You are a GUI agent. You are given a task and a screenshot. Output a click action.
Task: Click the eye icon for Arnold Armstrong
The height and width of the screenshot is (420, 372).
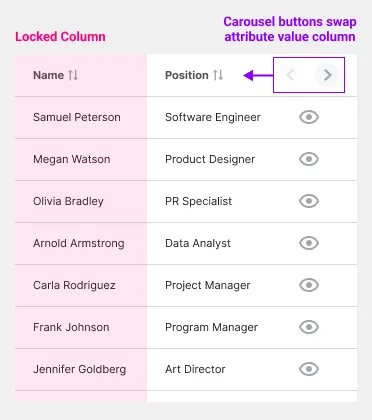309,243
